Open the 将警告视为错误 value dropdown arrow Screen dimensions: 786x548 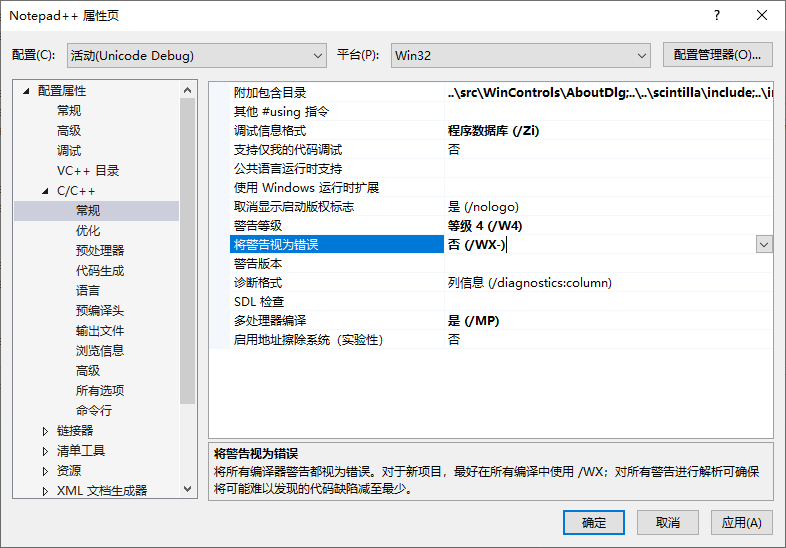pos(764,245)
